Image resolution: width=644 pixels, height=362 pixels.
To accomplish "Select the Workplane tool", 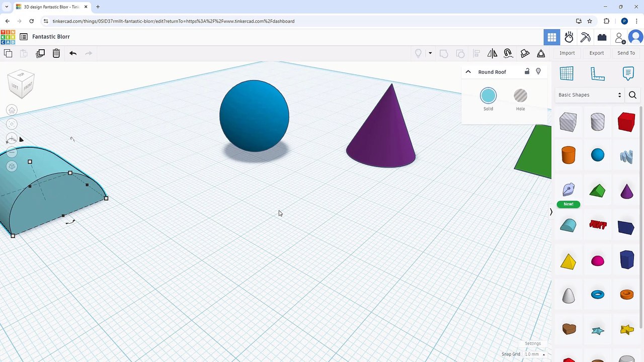I will [x=567, y=73].
